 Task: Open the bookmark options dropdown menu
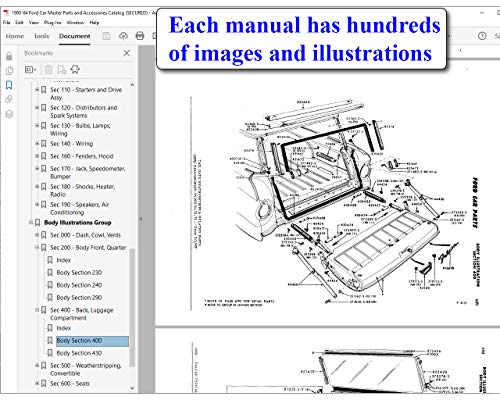(30, 70)
